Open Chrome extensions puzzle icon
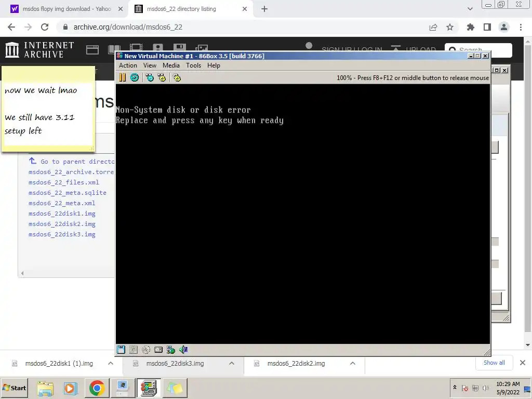The height and width of the screenshot is (399, 532). coord(471,27)
